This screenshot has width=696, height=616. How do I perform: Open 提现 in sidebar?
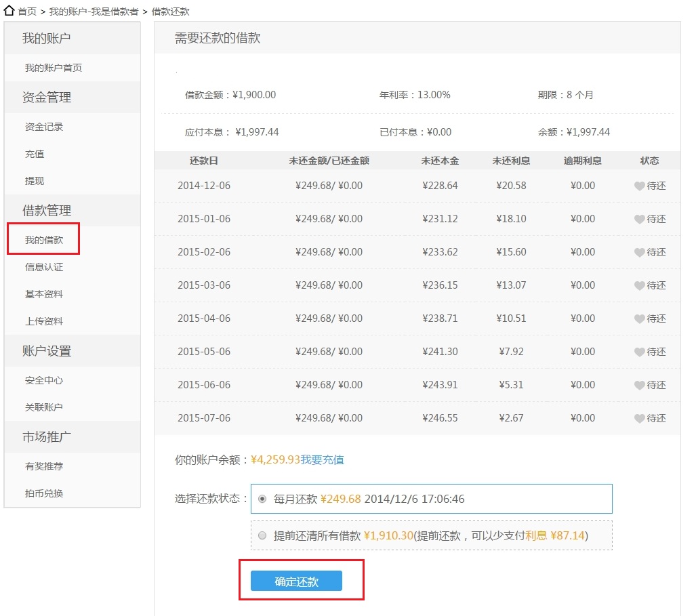click(35, 181)
